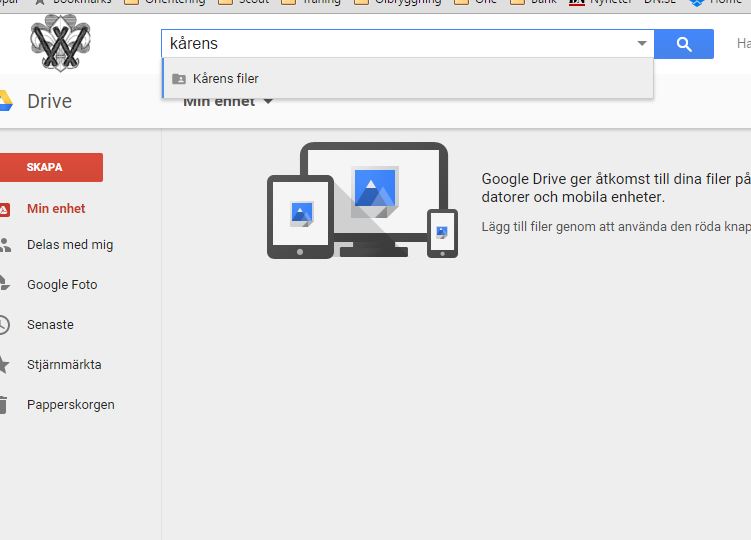The height and width of the screenshot is (540, 751).
Task: Open 'Delas med mig' in the sidebar
Action: pyautogui.click(x=70, y=244)
